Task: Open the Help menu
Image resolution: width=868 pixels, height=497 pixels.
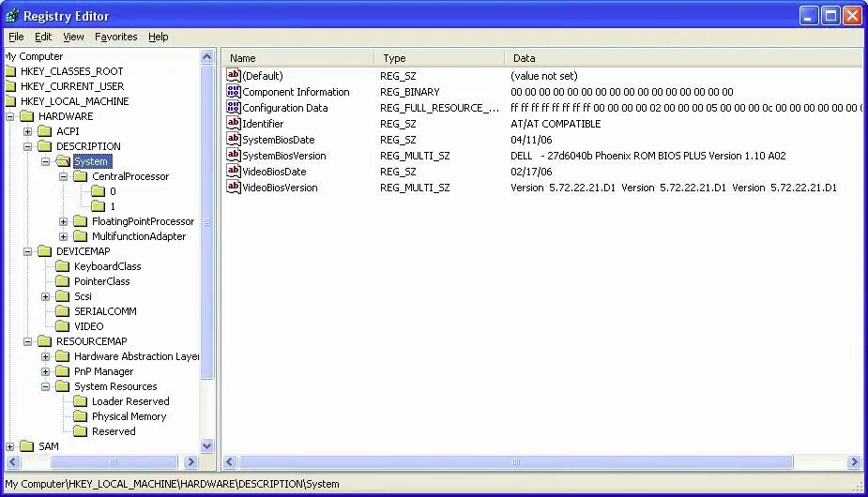Action: tap(159, 37)
